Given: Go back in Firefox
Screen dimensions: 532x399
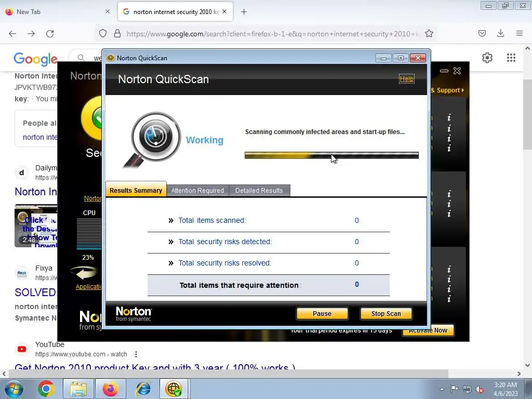Looking at the screenshot, I should pos(12,34).
